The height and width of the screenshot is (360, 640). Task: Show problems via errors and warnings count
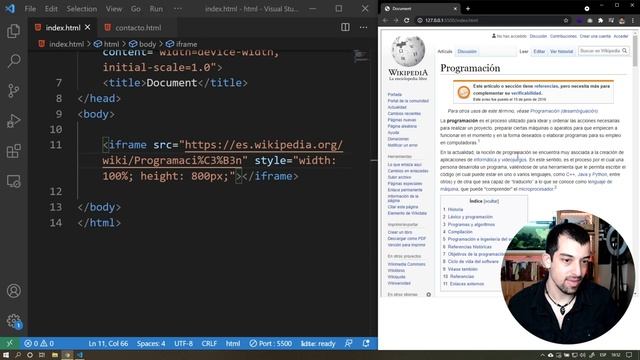(x=39, y=343)
